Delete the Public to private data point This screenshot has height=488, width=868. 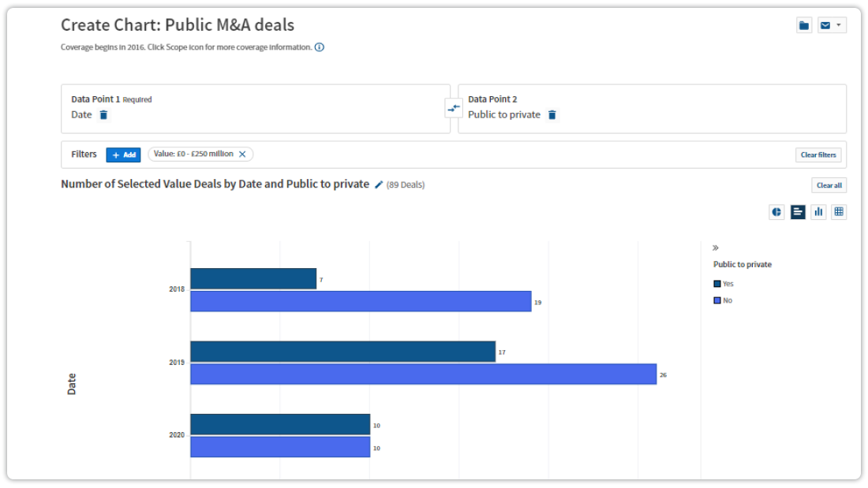552,115
